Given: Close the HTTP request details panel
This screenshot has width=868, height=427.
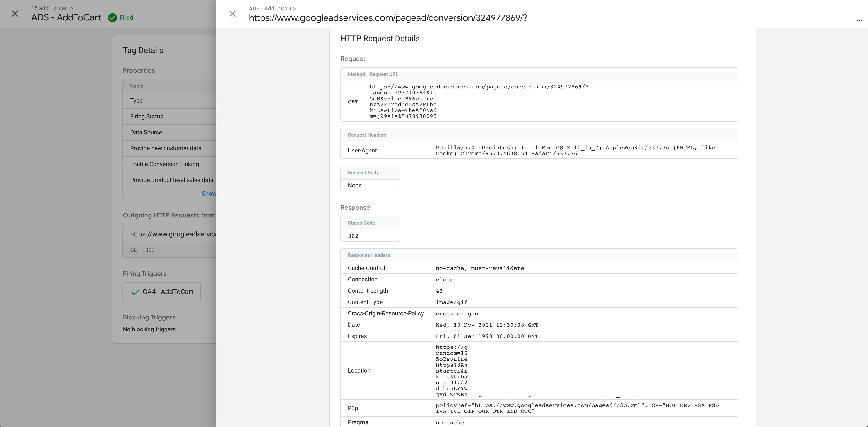Looking at the screenshot, I should (x=232, y=14).
